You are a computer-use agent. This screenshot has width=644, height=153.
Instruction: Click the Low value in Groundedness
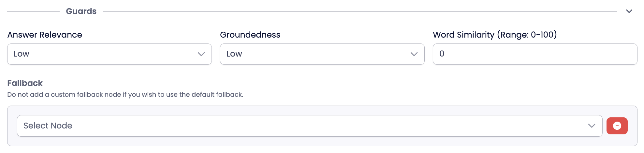tap(234, 54)
